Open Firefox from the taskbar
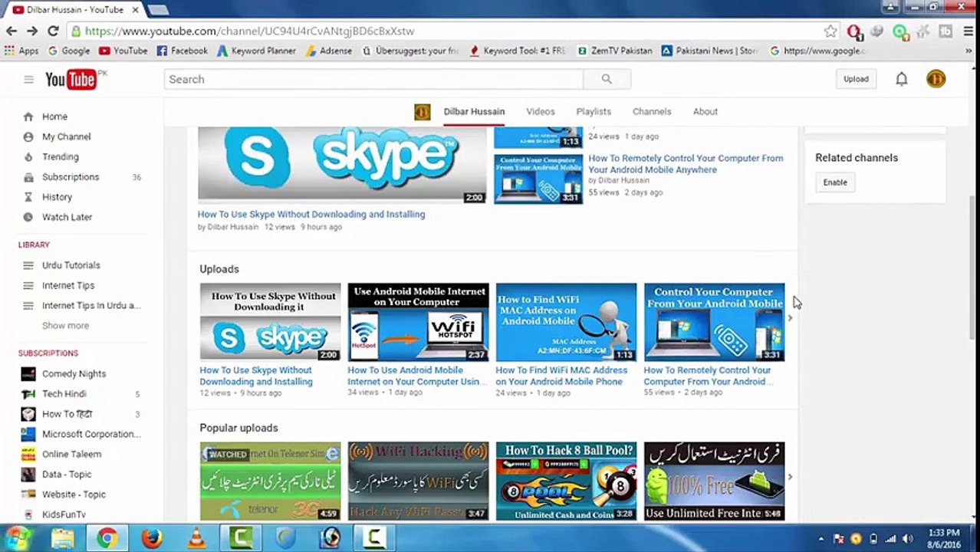This screenshot has height=552, width=980. [152, 538]
